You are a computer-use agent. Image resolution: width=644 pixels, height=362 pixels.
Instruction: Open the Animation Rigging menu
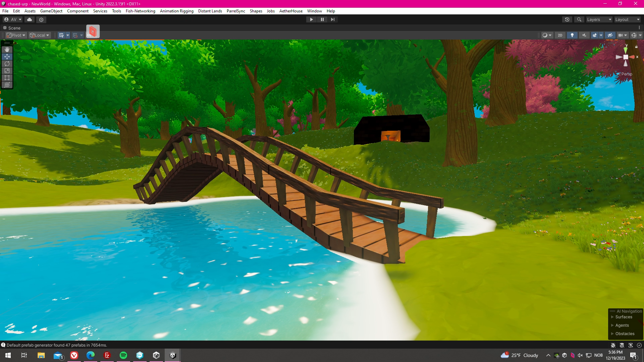click(176, 11)
